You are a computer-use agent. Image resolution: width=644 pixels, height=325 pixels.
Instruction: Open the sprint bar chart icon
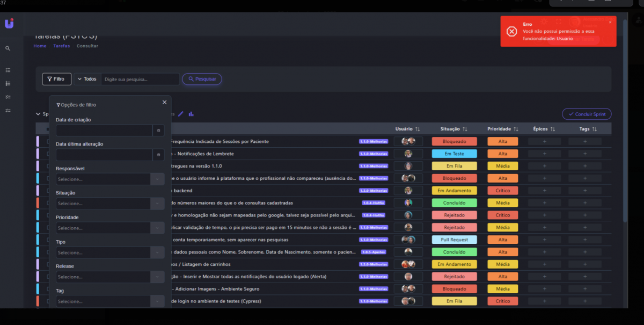pos(191,114)
